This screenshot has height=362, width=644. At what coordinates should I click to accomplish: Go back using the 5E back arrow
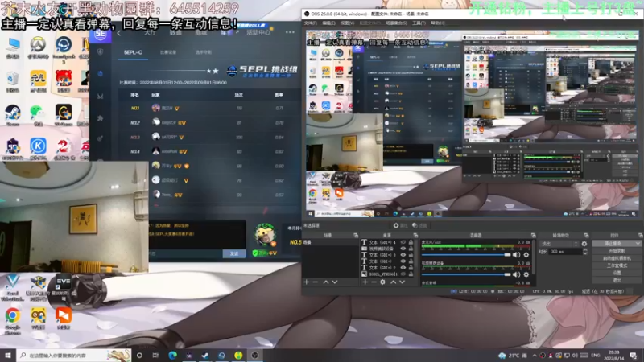point(118,33)
